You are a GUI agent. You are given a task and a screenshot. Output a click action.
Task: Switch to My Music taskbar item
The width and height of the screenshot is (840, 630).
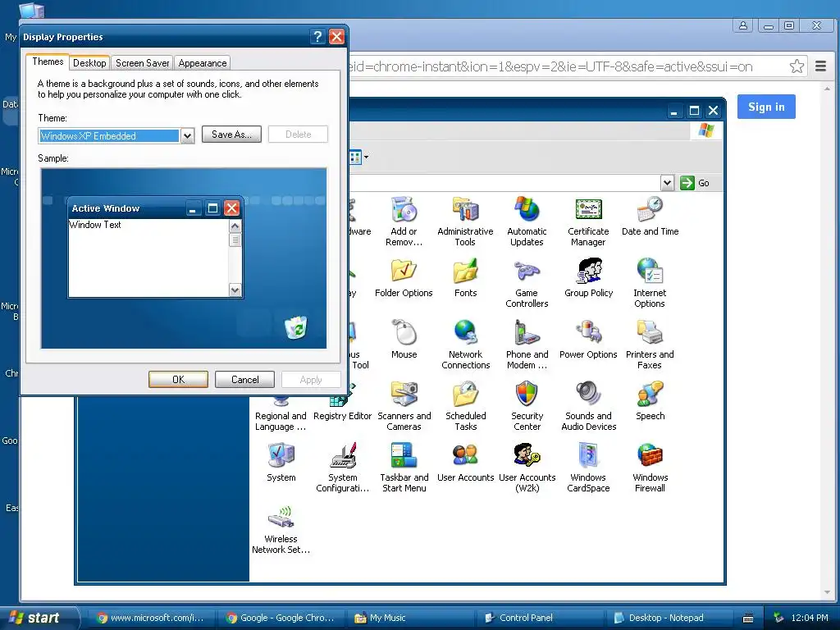point(410,618)
